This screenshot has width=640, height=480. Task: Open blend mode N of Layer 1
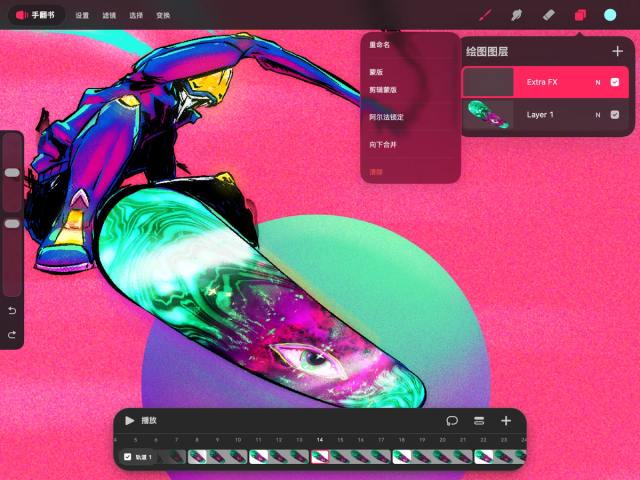click(x=598, y=115)
